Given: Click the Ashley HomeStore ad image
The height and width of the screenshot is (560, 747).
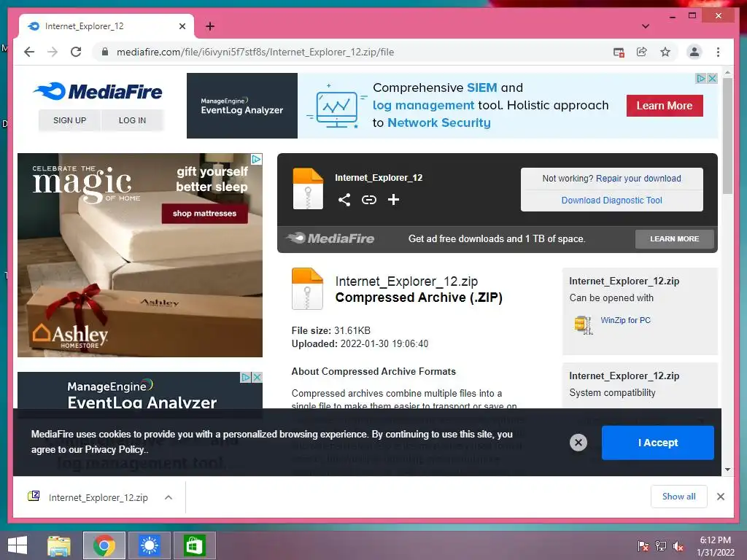Looking at the screenshot, I should 140,255.
